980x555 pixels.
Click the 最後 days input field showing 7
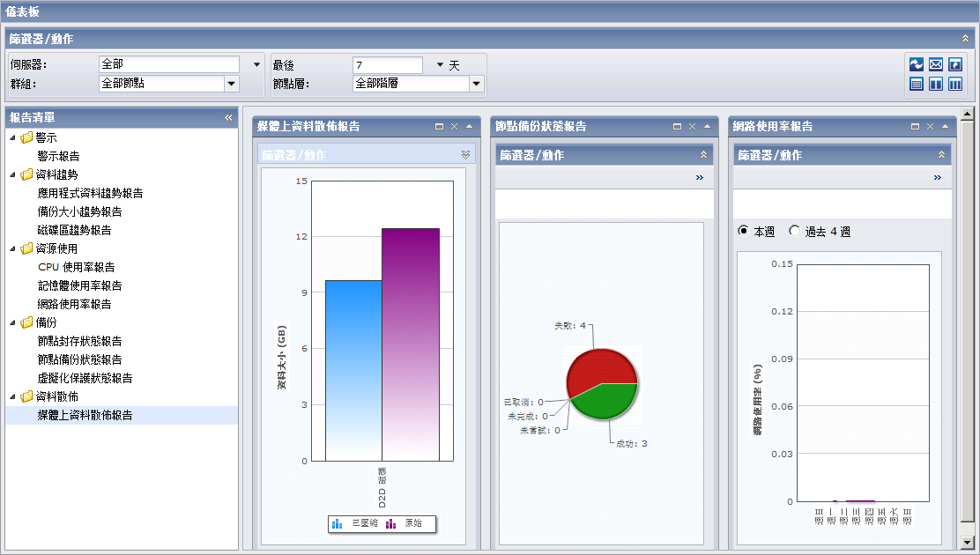pyautogui.click(x=388, y=65)
